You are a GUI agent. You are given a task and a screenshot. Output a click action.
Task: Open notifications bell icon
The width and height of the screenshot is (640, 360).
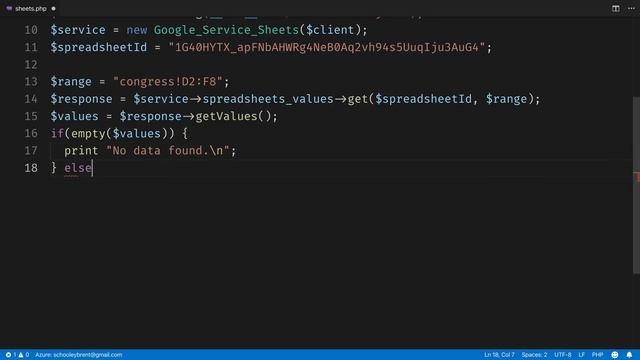(x=629, y=355)
